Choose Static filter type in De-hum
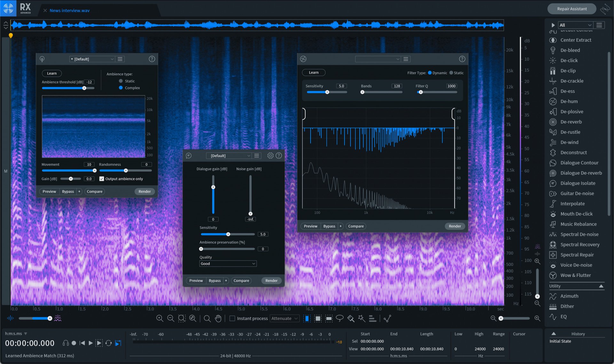Screen dimensions: 614x364 click(451, 73)
